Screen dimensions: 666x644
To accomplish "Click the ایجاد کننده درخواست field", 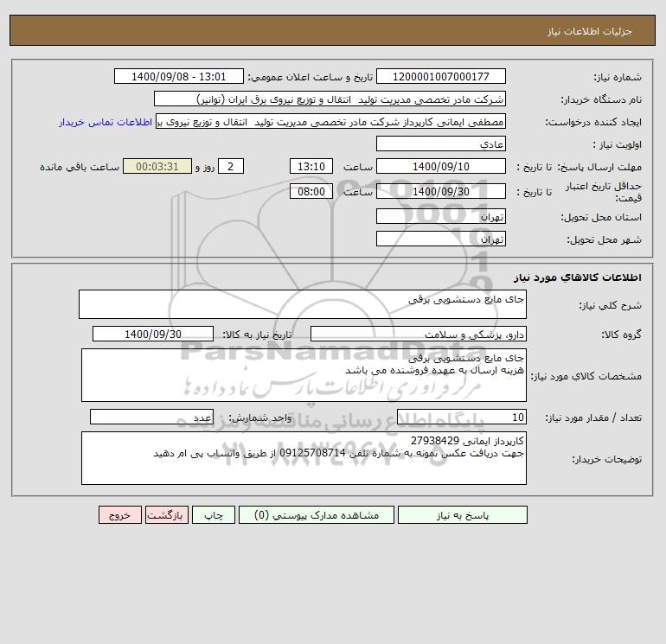I will click(x=331, y=122).
